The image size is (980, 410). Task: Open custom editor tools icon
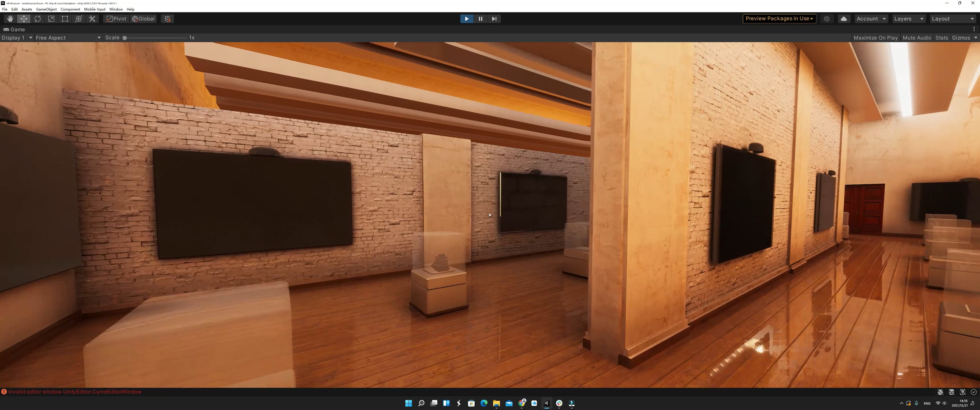tap(93, 19)
